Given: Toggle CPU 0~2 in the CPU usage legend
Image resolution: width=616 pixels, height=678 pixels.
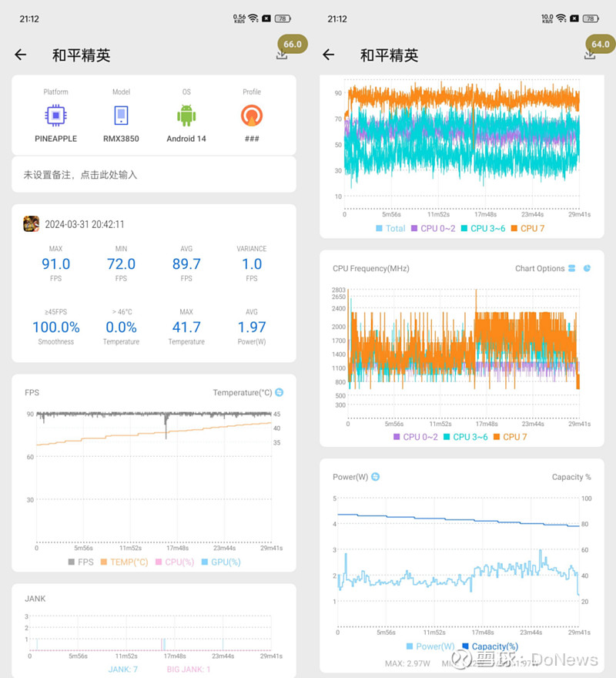Looking at the screenshot, I should coord(434,228).
